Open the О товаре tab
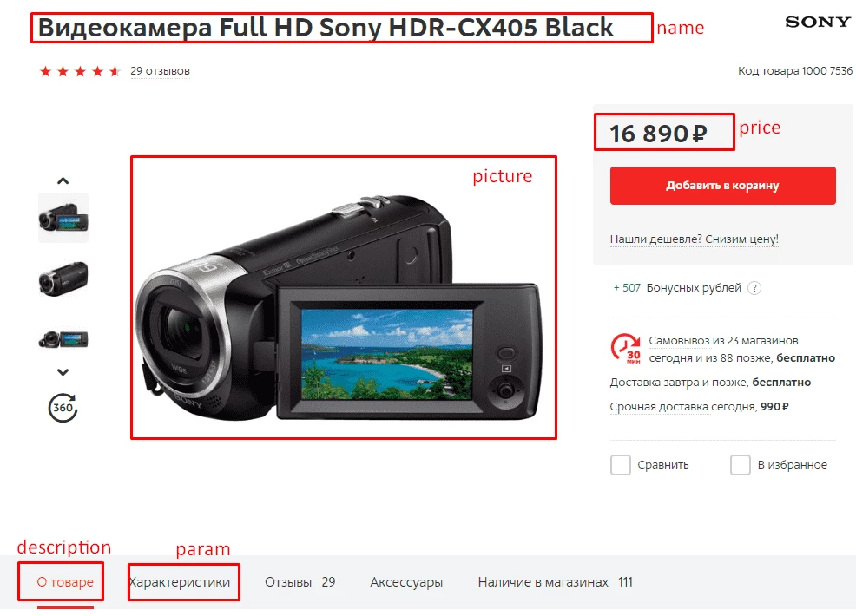This screenshot has width=856, height=616. 65,582
